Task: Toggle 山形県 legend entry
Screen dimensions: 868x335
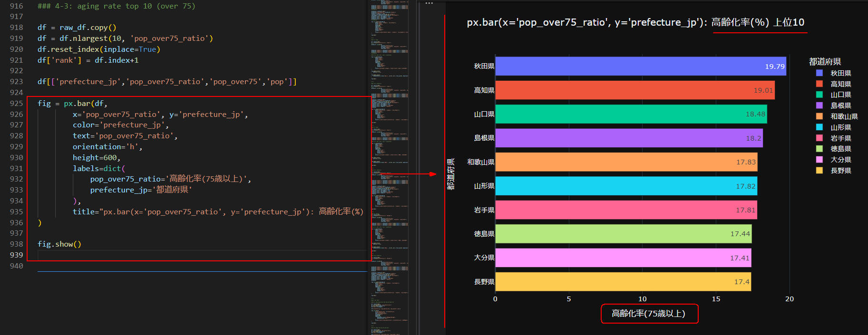Action: (833, 127)
